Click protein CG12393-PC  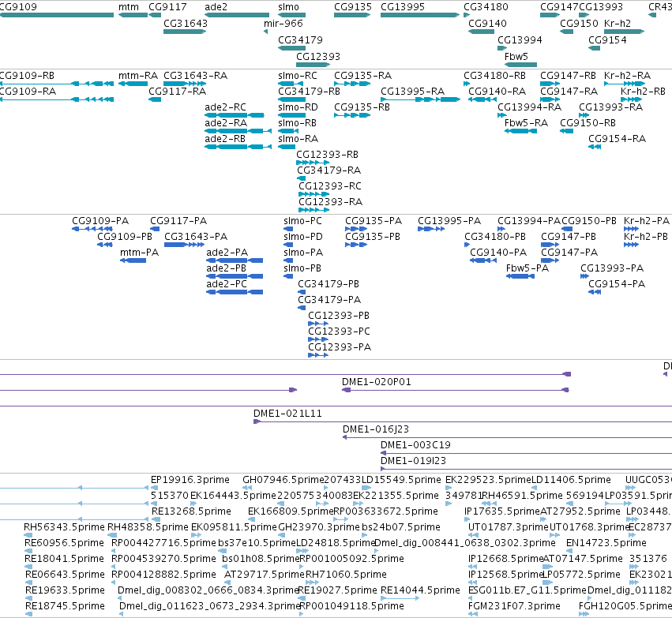[318, 339]
